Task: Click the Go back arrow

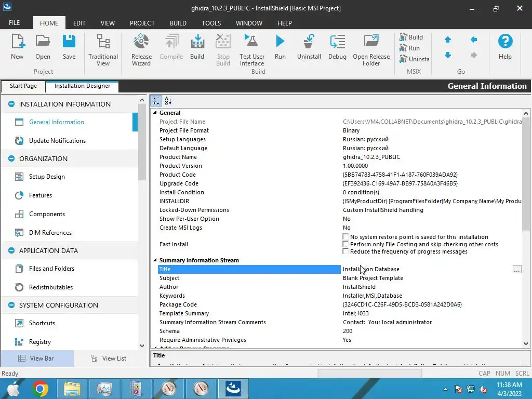Action: tap(474, 39)
